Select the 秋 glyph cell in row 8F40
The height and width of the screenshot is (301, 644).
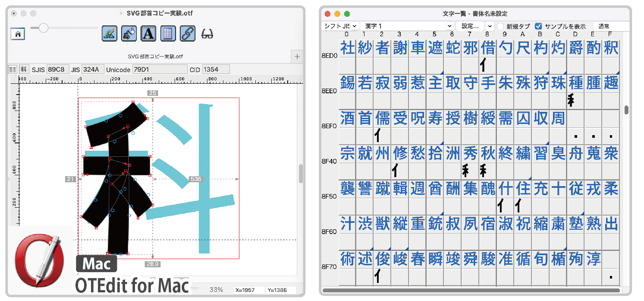(x=487, y=154)
